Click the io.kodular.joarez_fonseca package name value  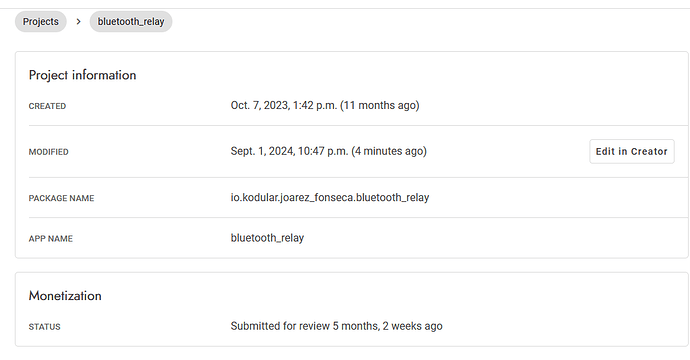pyautogui.click(x=330, y=198)
